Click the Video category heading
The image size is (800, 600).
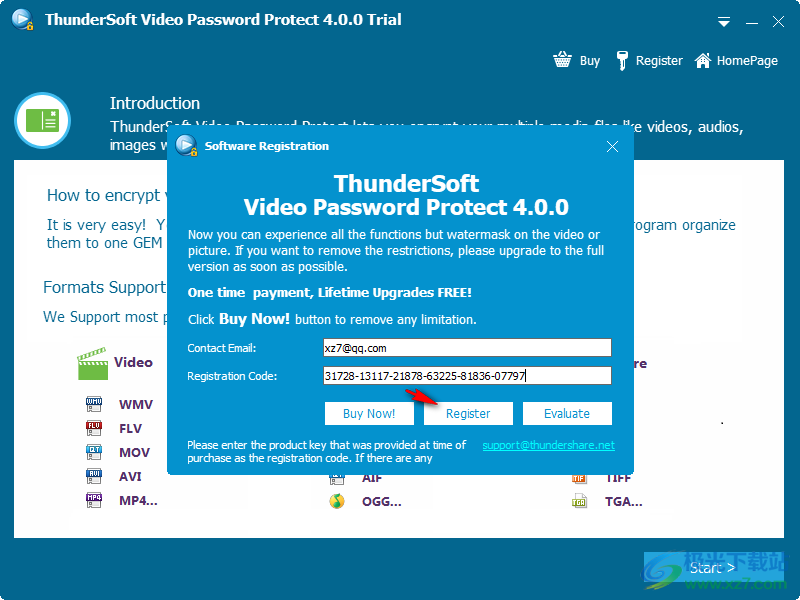tap(133, 362)
